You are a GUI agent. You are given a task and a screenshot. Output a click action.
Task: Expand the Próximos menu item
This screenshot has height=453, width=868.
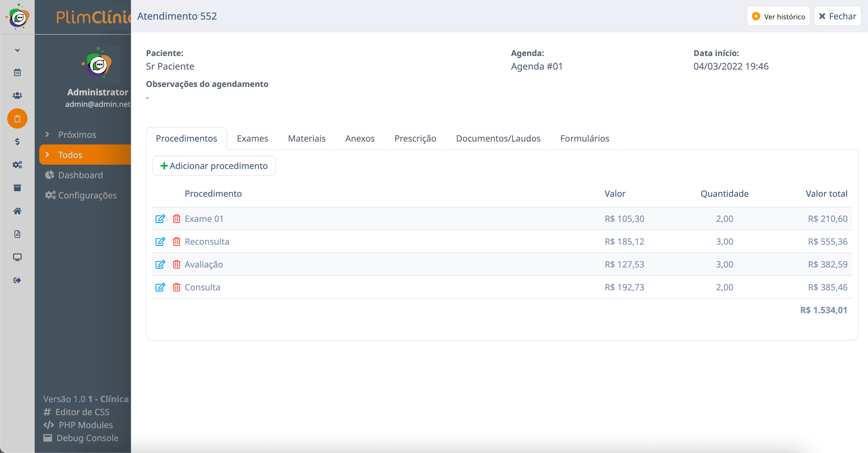click(x=77, y=135)
